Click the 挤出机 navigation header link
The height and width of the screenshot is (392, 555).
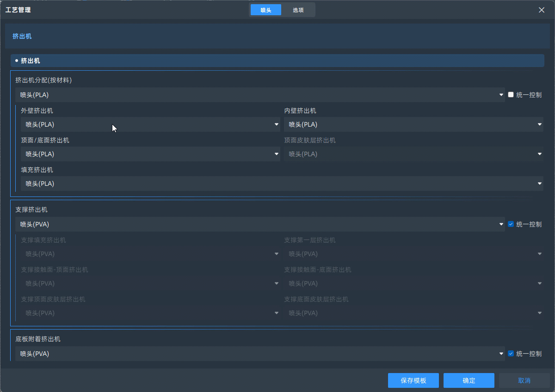[x=22, y=36]
